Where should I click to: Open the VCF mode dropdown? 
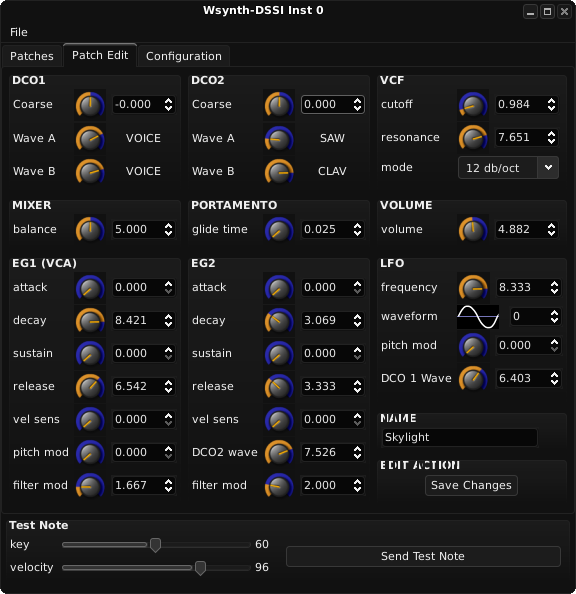point(508,167)
